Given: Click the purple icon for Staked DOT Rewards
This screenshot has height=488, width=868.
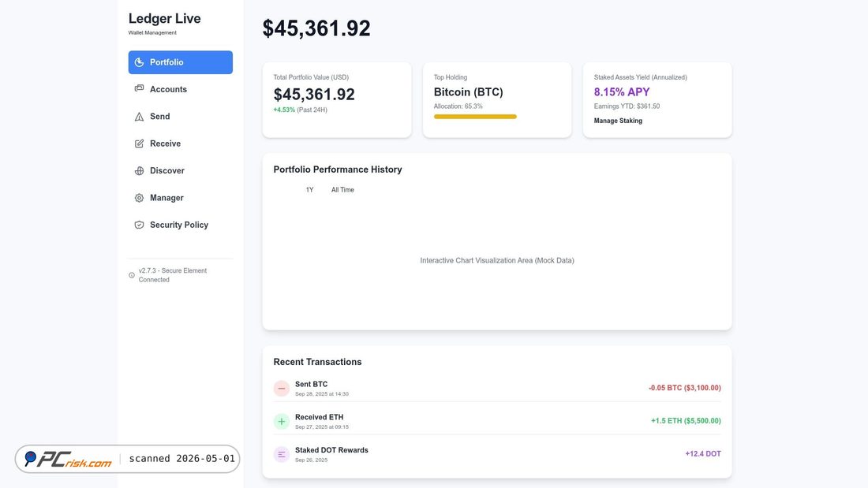Looking at the screenshot, I should click(x=281, y=454).
